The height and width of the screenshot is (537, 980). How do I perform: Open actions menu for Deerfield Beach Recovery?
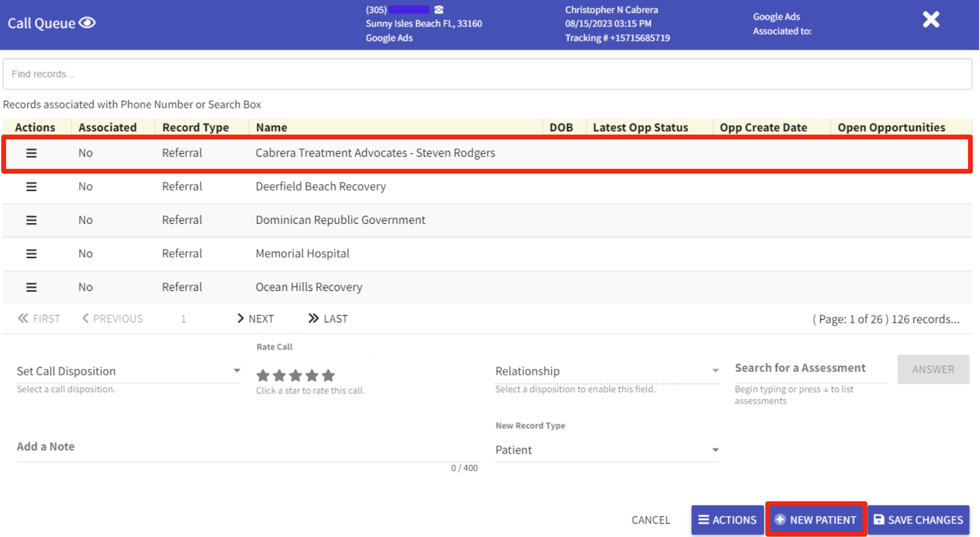coord(31,186)
